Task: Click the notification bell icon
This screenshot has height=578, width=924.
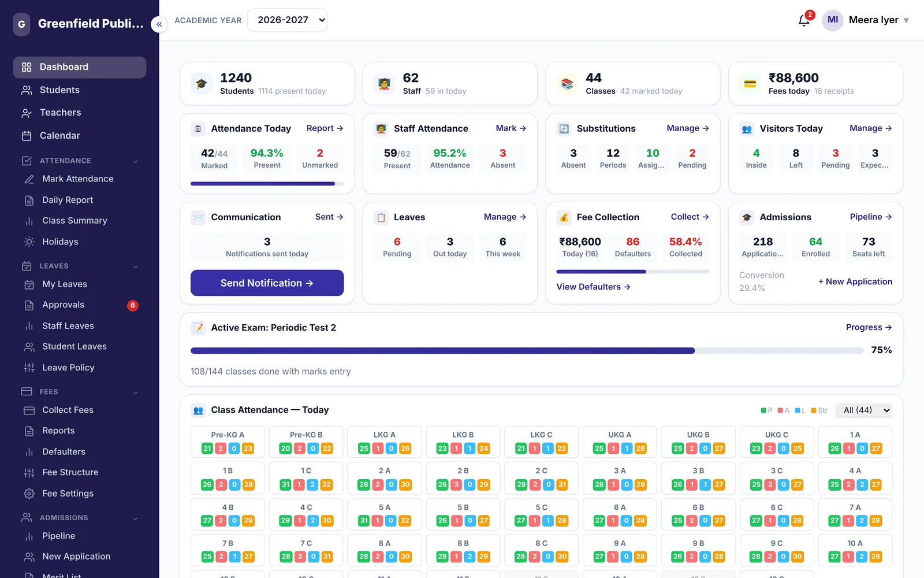Action: point(804,20)
